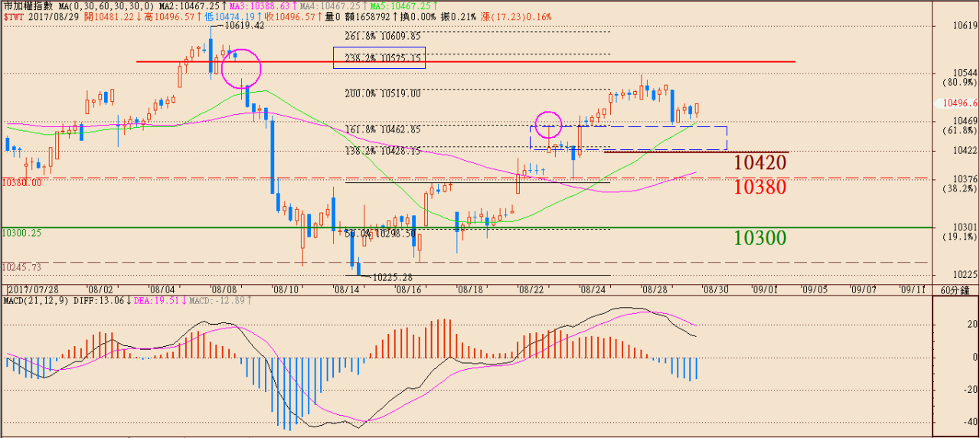The image size is (980, 438).
Task: Select the green 10300 support annotation
Action: (x=759, y=238)
